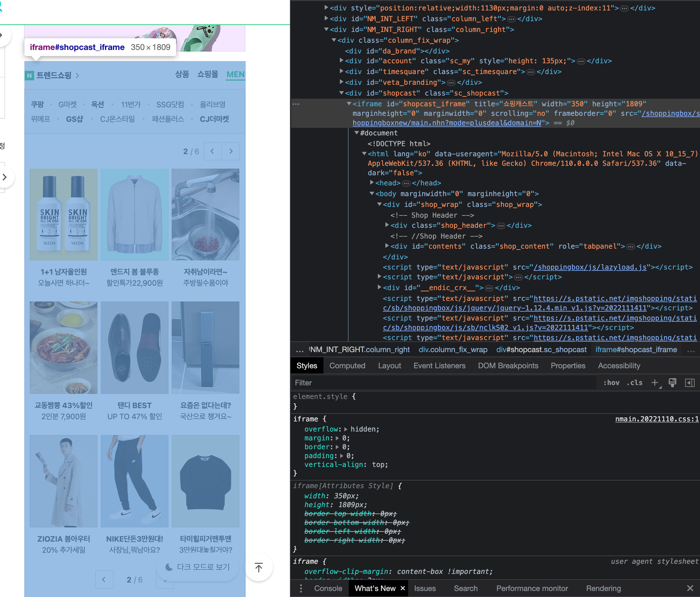This screenshot has width=700, height=597.
Task: Expand the timesquare div node
Action: tap(341, 72)
